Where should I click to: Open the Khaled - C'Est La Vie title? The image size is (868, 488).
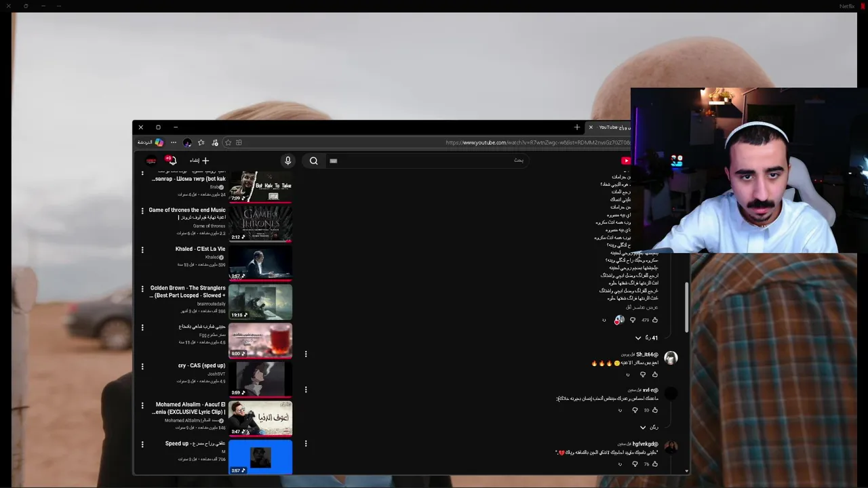(x=200, y=249)
